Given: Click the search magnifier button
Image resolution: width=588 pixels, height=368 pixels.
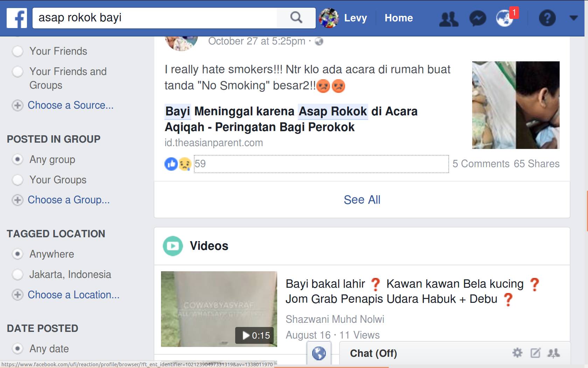Looking at the screenshot, I should click(x=296, y=18).
